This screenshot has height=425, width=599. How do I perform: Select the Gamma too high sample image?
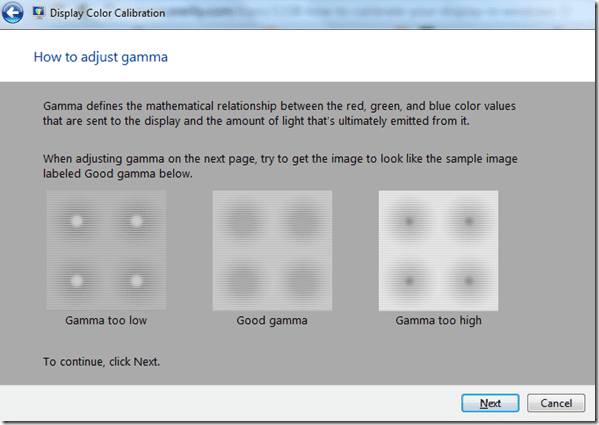coord(438,250)
